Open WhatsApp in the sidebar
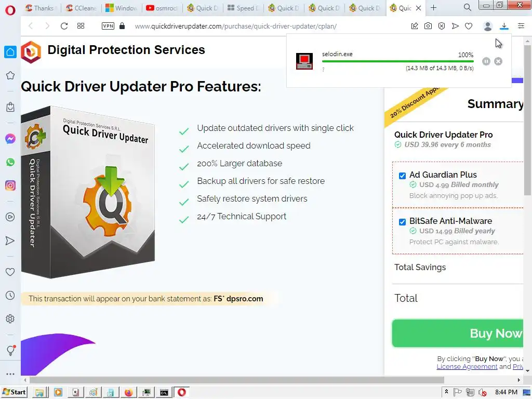The height and width of the screenshot is (399, 532). [10, 162]
